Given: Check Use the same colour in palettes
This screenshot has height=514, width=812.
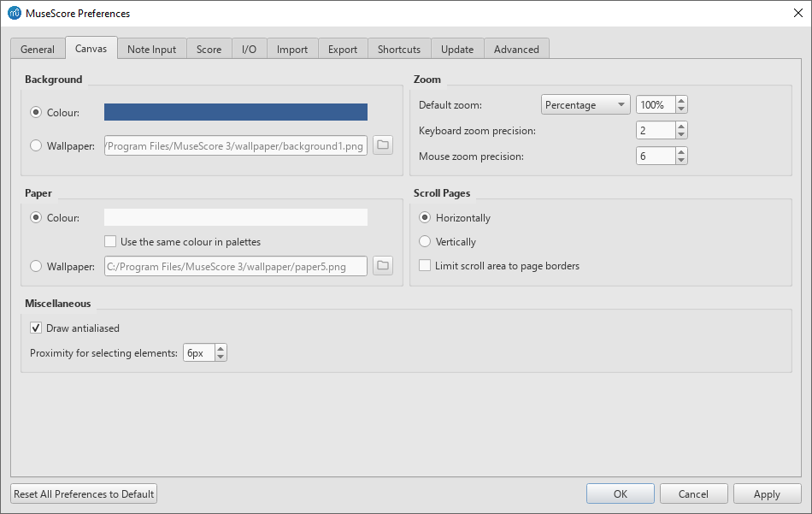Looking at the screenshot, I should tap(110, 241).
